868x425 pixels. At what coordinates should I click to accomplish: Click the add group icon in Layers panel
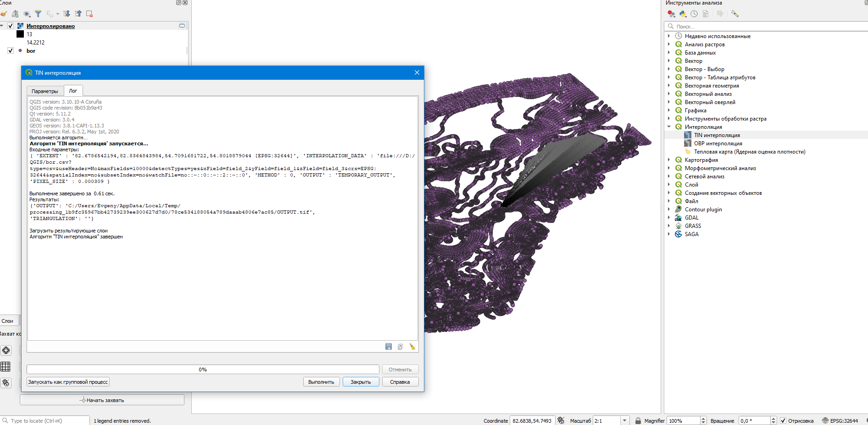(15, 14)
